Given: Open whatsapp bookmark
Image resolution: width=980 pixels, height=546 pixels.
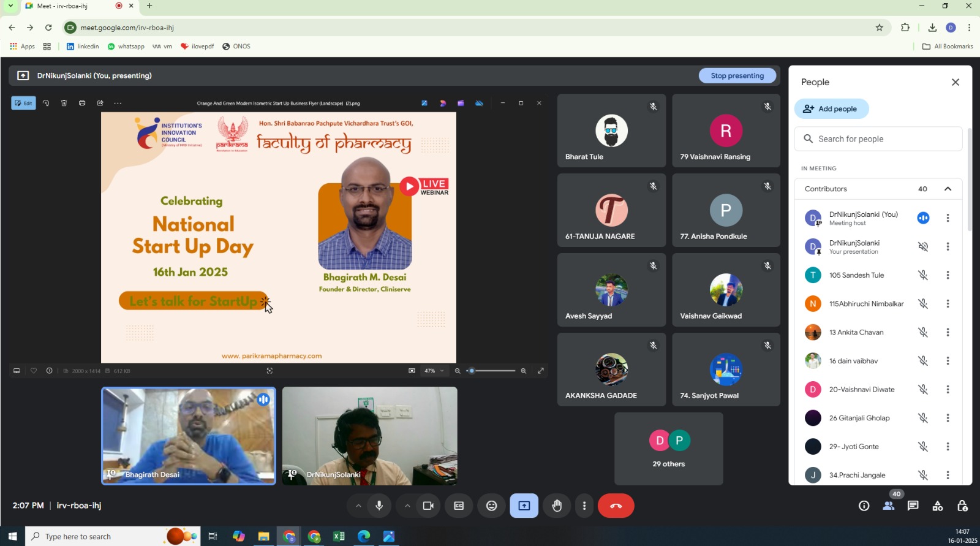Looking at the screenshot, I should (x=126, y=47).
